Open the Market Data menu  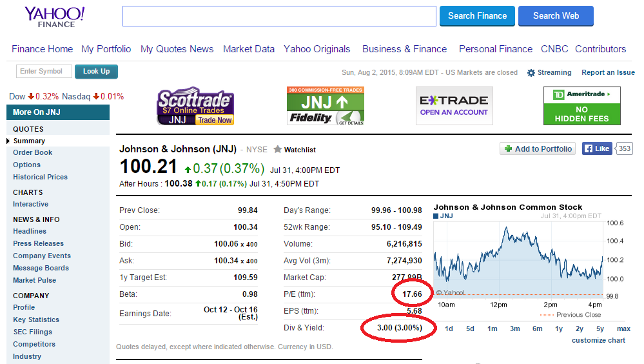pos(249,49)
